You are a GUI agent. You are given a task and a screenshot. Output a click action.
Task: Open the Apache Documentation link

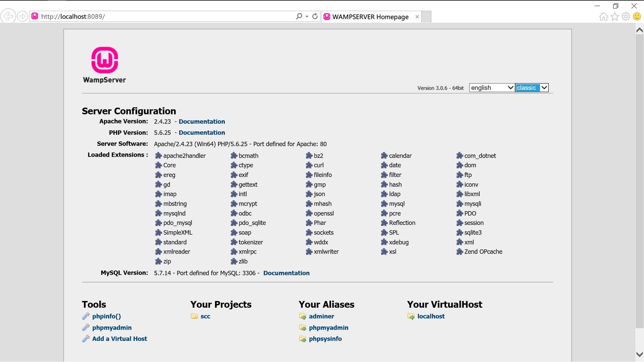pos(202,121)
